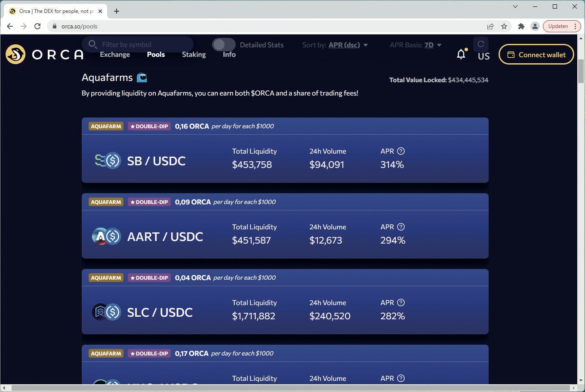
Task: Click the $240,520 24h volume value
Action: click(330, 316)
